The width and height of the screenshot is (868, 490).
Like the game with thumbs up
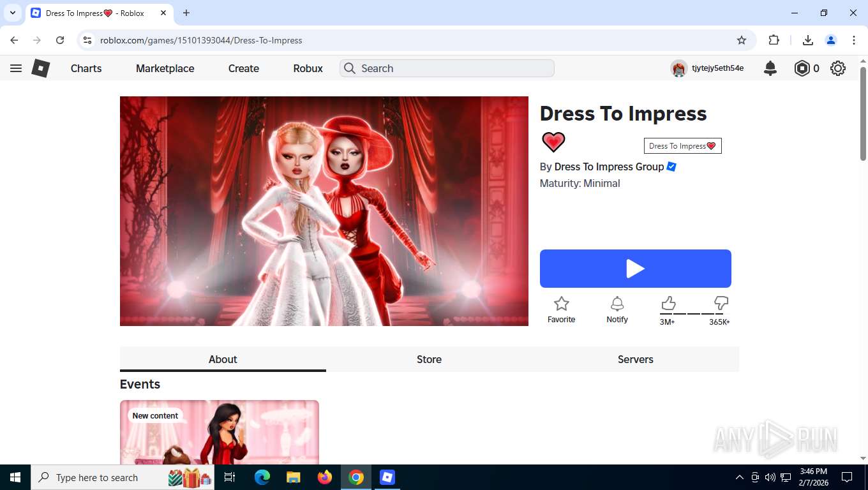pos(668,303)
